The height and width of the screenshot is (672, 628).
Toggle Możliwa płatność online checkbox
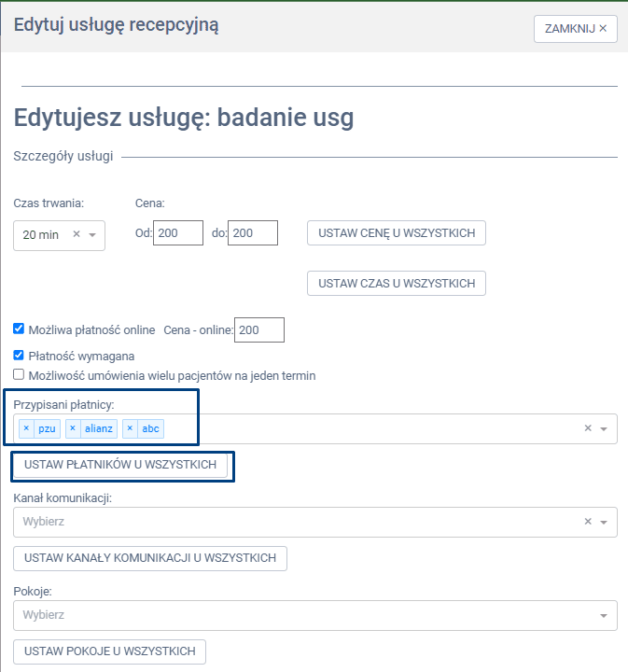coord(19,329)
